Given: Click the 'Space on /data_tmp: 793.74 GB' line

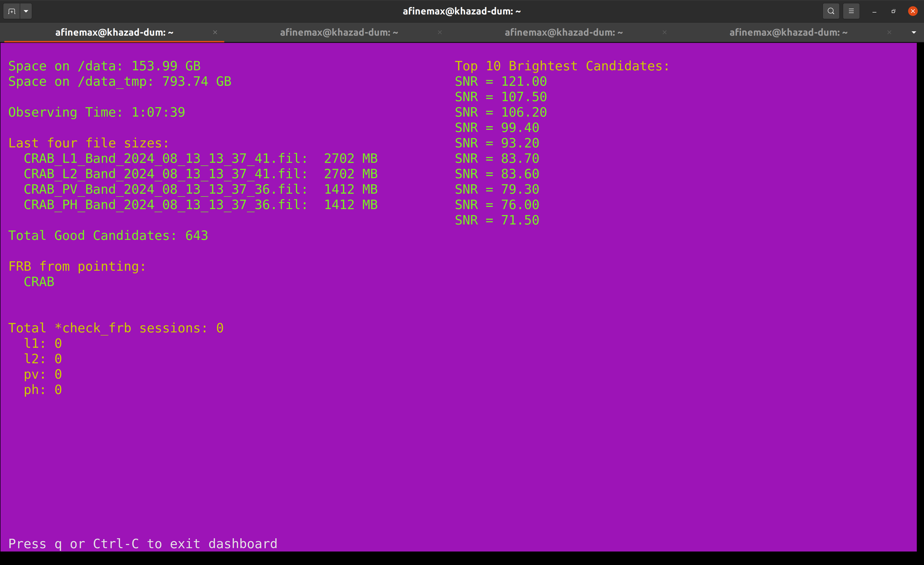Looking at the screenshot, I should pos(120,81).
